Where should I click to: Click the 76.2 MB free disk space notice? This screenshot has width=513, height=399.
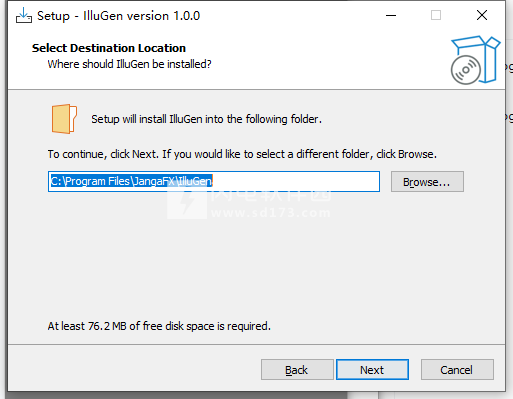[159, 326]
